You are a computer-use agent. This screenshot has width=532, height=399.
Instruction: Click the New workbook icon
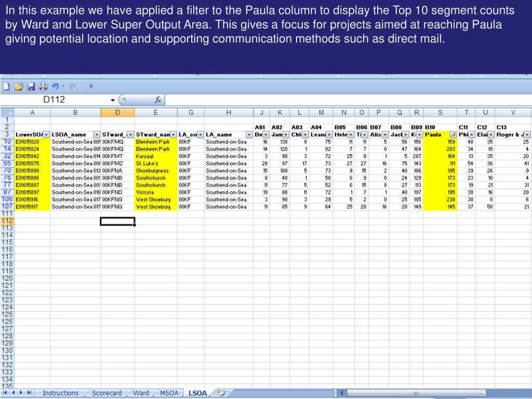tap(6, 87)
